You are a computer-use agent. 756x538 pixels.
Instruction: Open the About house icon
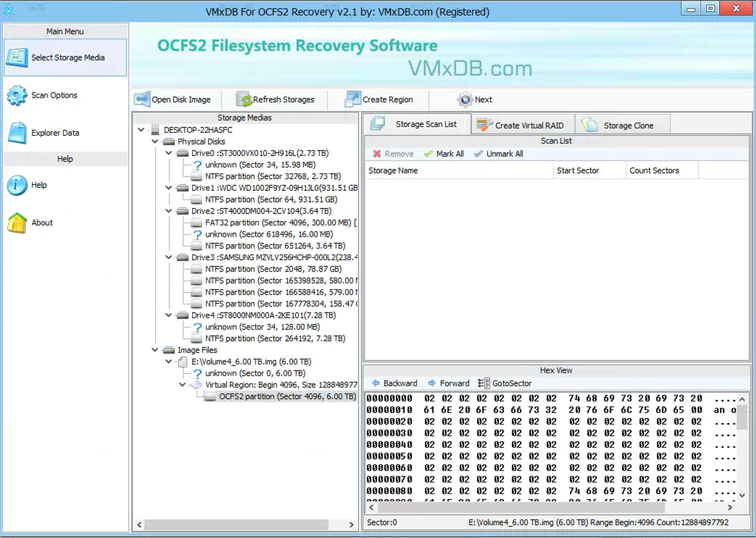[x=17, y=223]
